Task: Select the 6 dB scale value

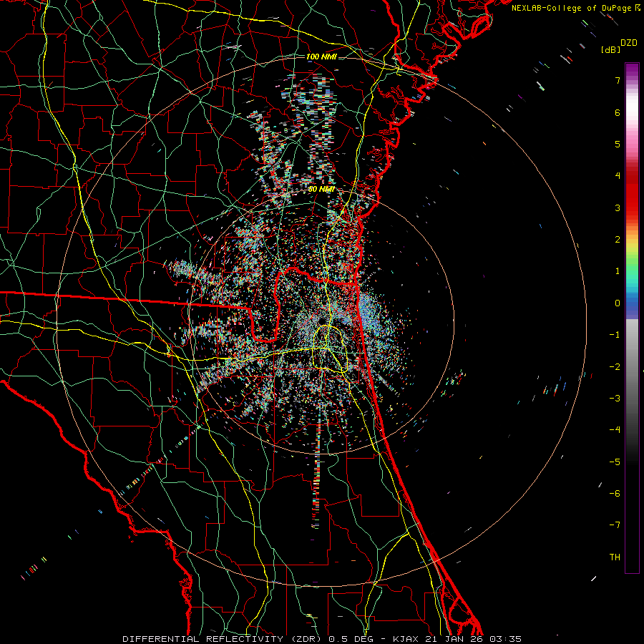Action: click(x=618, y=112)
